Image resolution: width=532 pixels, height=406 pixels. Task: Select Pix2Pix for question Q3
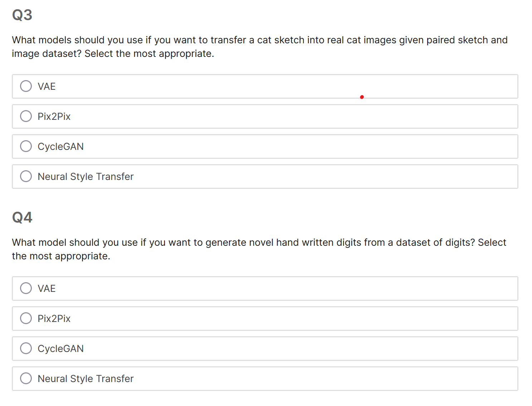tap(26, 116)
